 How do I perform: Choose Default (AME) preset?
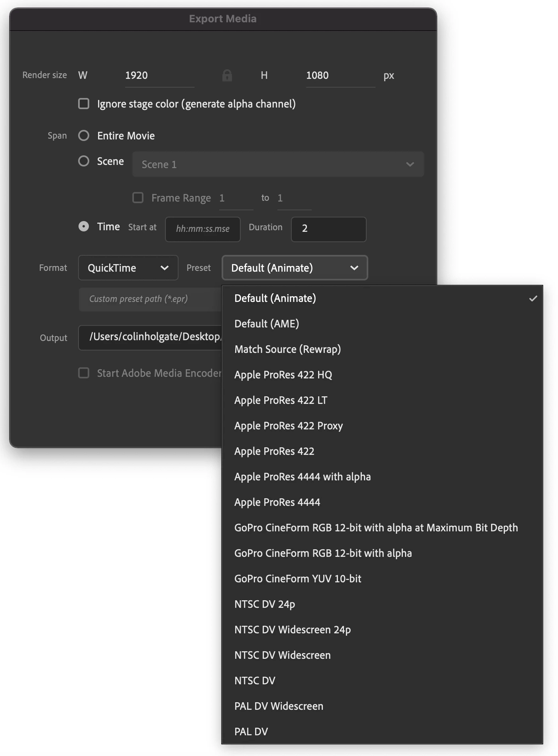(382, 324)
